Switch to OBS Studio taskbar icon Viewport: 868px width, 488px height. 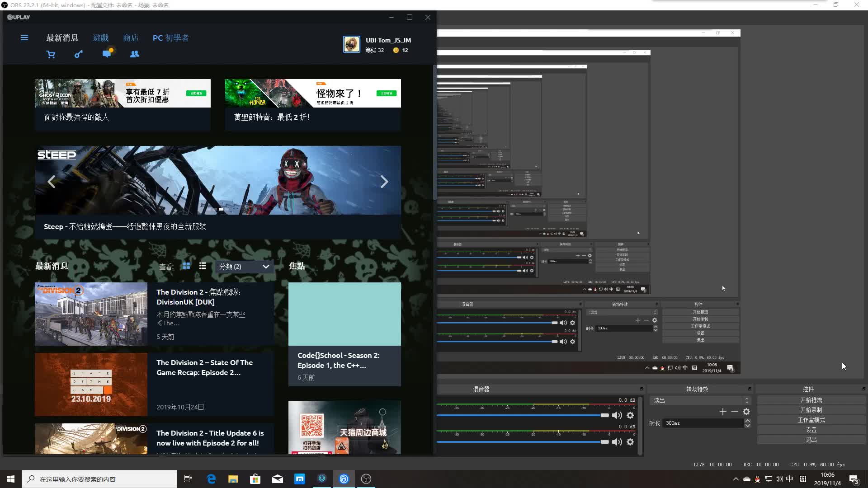(366, 479)
